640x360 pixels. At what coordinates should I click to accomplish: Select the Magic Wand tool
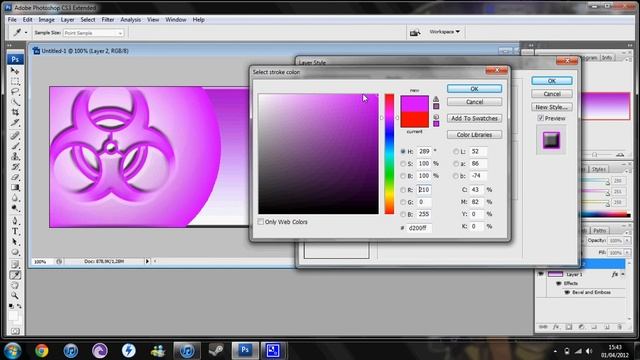15,102
